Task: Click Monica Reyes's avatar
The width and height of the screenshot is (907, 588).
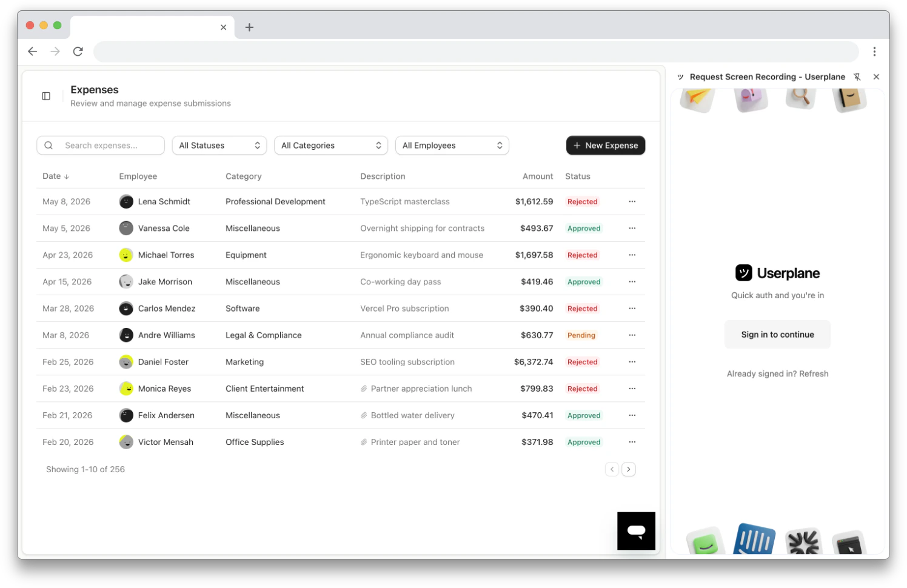Action: click(x=126, y=388)
